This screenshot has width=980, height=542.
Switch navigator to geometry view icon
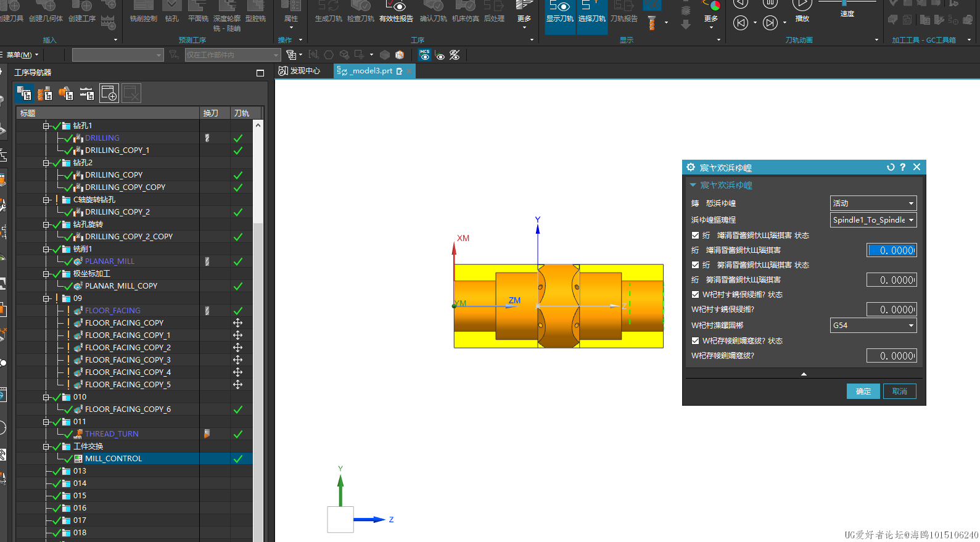pyautogui.click(x=66, y=94)
